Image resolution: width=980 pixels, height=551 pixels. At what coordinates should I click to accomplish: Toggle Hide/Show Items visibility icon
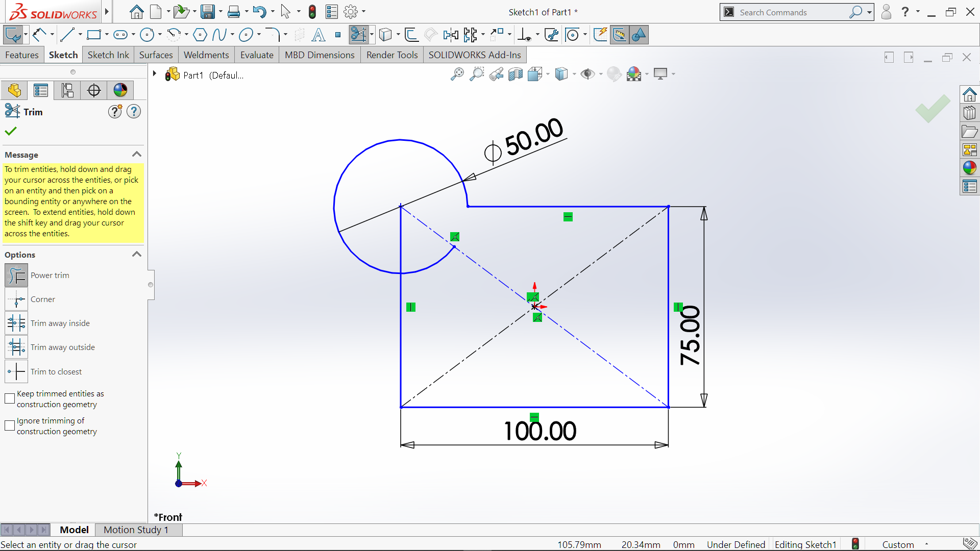pyautogui.click(x=587, y=74)
